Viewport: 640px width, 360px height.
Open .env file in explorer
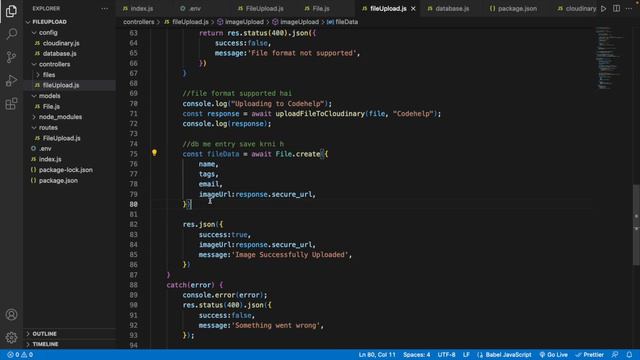tap(45, 149)
